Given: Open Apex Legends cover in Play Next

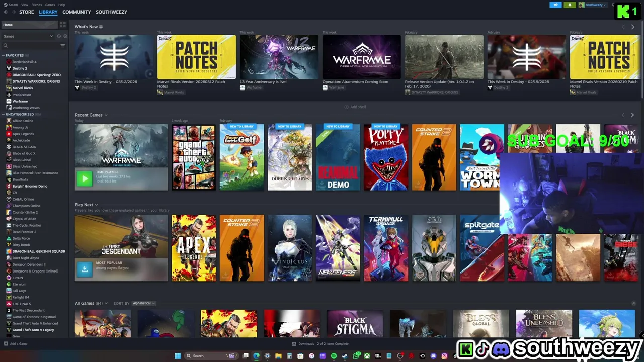Looking at the screenshot, I should click(x=194, y=248).
